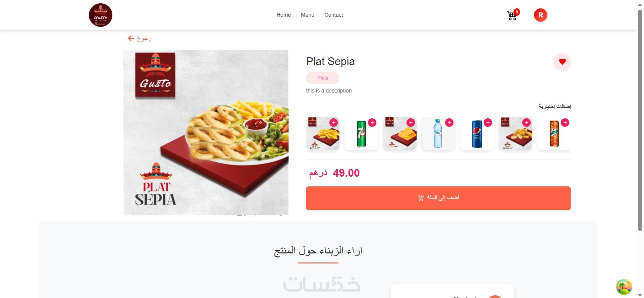Image resolution: width=644 pixels, height=298 pixels.
Task: Open the Contact navigation item
Action: 333,15
